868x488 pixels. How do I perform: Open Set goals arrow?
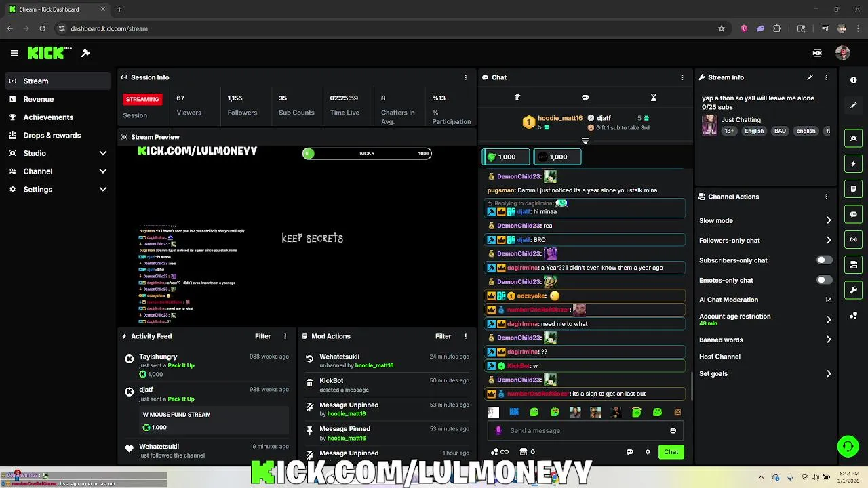coord(829,373)
